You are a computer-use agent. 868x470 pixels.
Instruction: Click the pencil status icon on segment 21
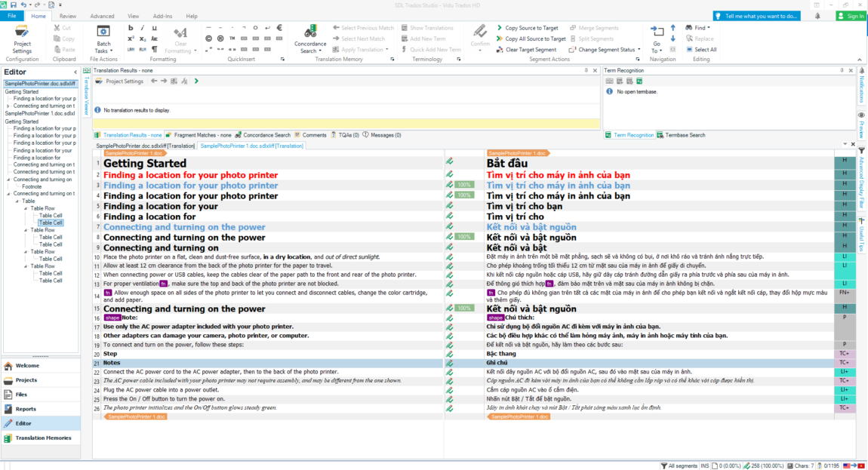450,363
